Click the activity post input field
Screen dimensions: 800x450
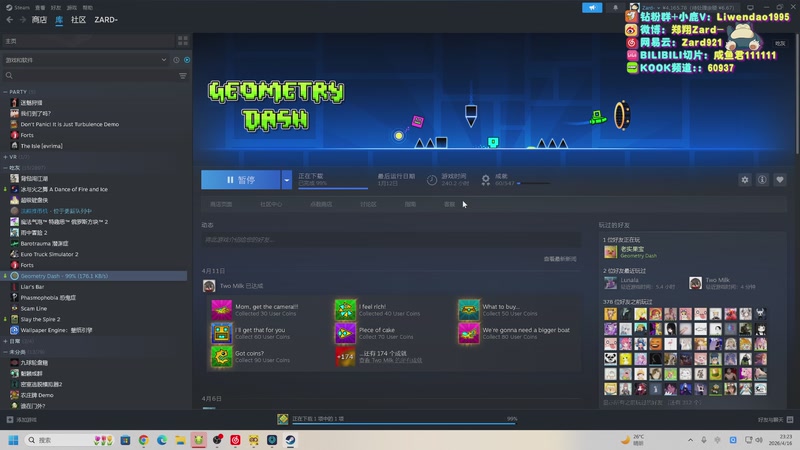(391, 239)
